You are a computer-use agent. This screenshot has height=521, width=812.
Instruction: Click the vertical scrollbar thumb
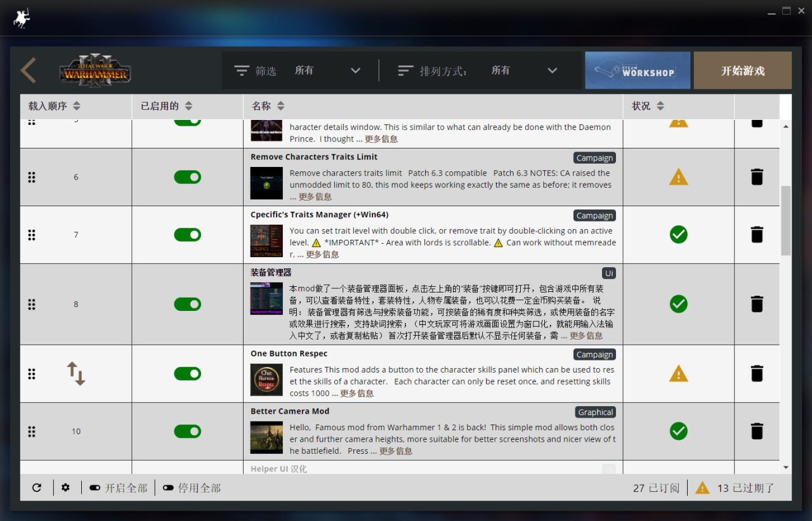point(786,221)
